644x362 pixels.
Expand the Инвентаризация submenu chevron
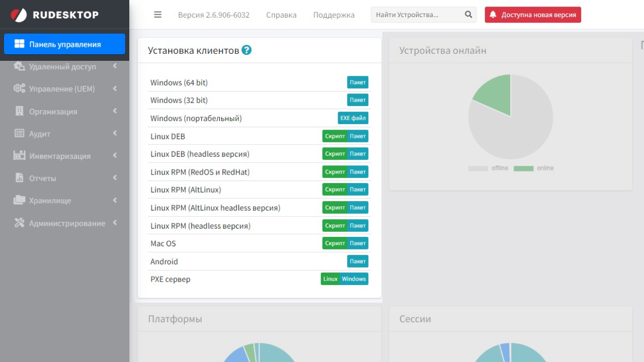(115, 155)
